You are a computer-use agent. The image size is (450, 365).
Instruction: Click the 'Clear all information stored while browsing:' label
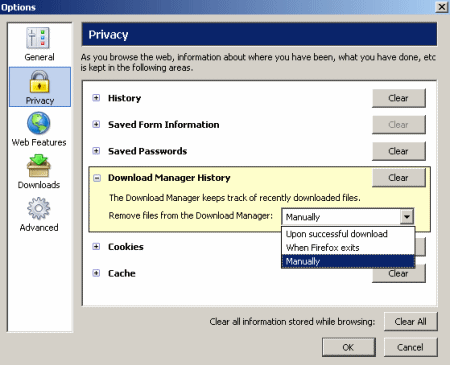pyautogui.click(x=292, y=322)
